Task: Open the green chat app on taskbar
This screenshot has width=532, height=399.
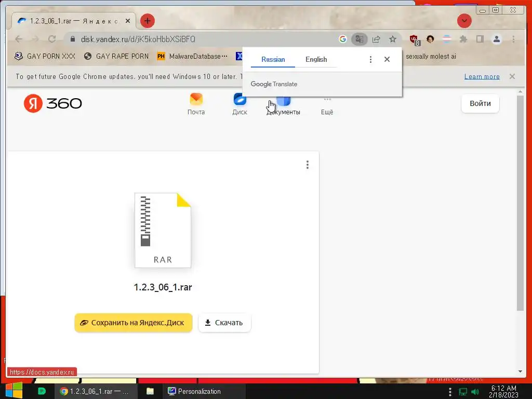Action: click(x=42, y=391)
